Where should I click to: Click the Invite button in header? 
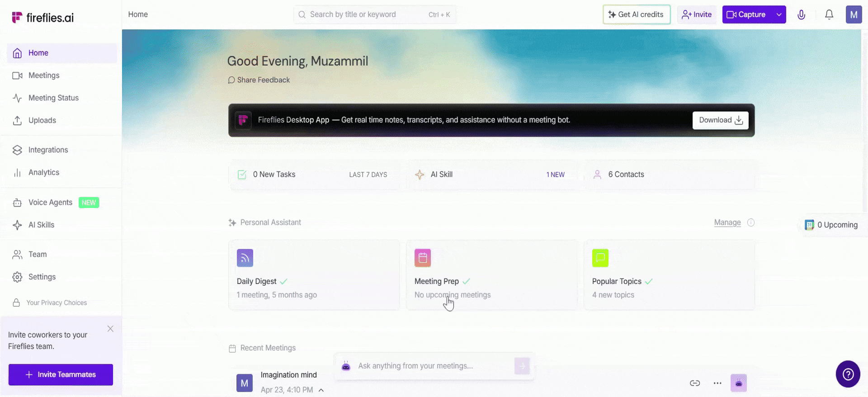click(x=697, y=14)
